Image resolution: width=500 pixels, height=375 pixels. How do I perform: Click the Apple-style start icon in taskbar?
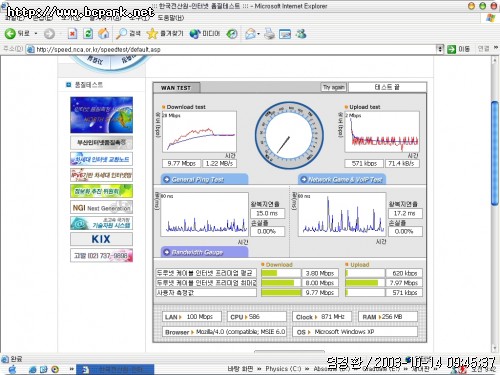13,369
